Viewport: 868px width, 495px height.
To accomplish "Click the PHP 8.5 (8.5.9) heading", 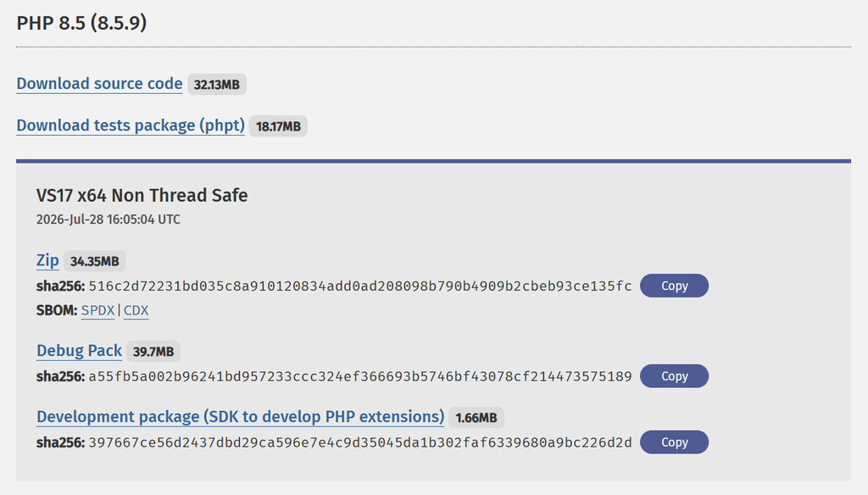I will point(82,23).
